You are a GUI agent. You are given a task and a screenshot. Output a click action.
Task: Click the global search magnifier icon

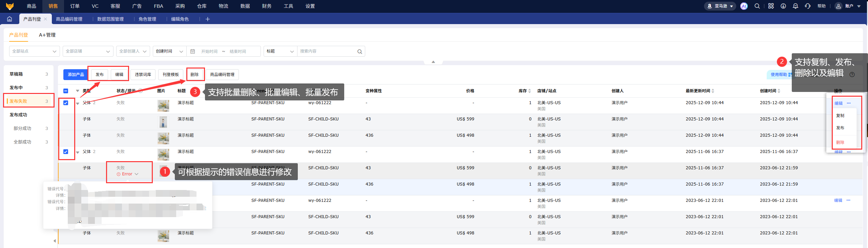tap(757, 6)
